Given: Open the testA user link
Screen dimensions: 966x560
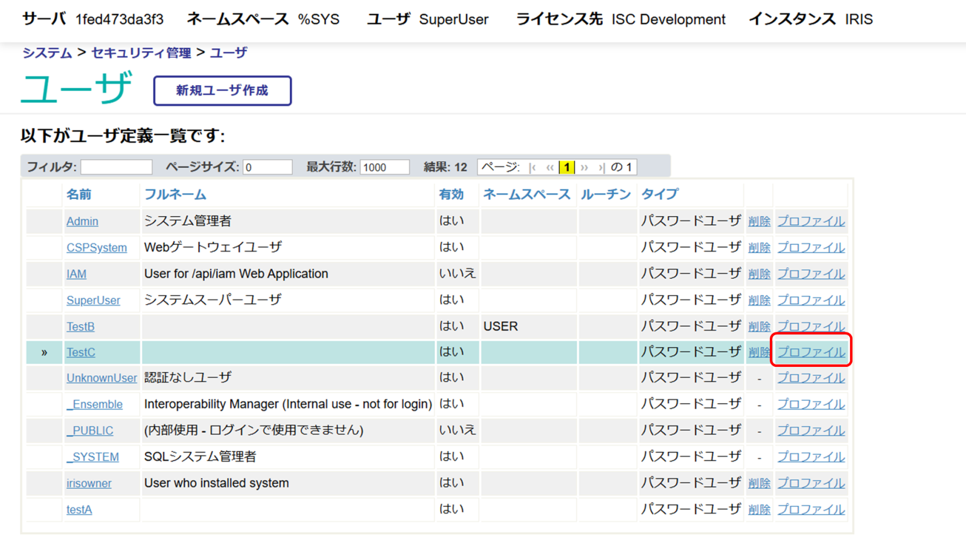Looking at the screenshot, I should pyautogui.click(x=79, y=510).
